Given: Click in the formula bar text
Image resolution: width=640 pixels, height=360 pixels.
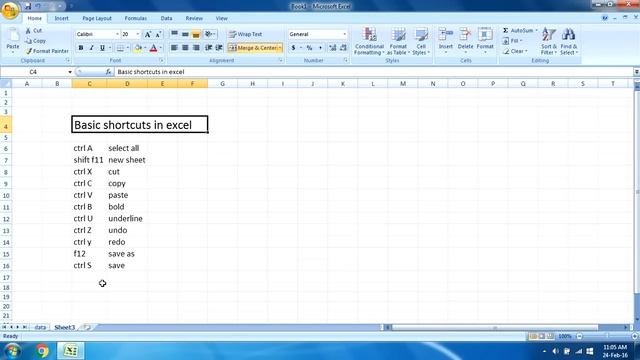Looking at the screenshot, I should (151, 72).
